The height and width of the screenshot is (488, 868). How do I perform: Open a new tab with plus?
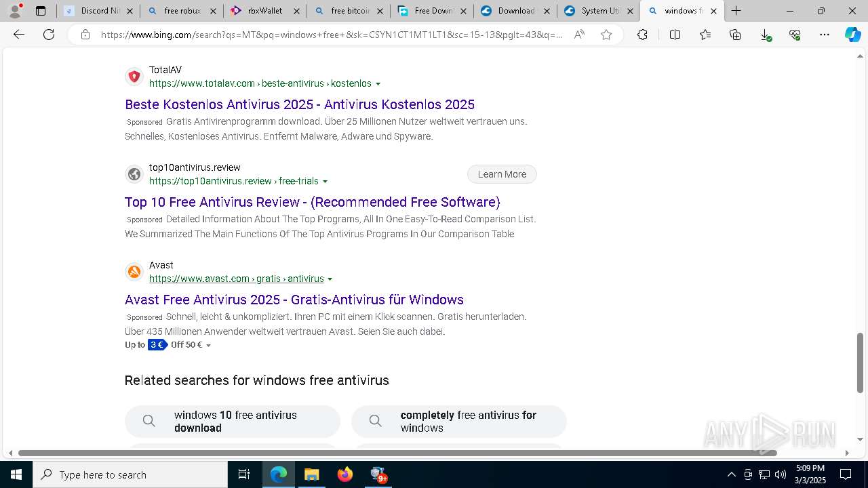click(736, 11)
